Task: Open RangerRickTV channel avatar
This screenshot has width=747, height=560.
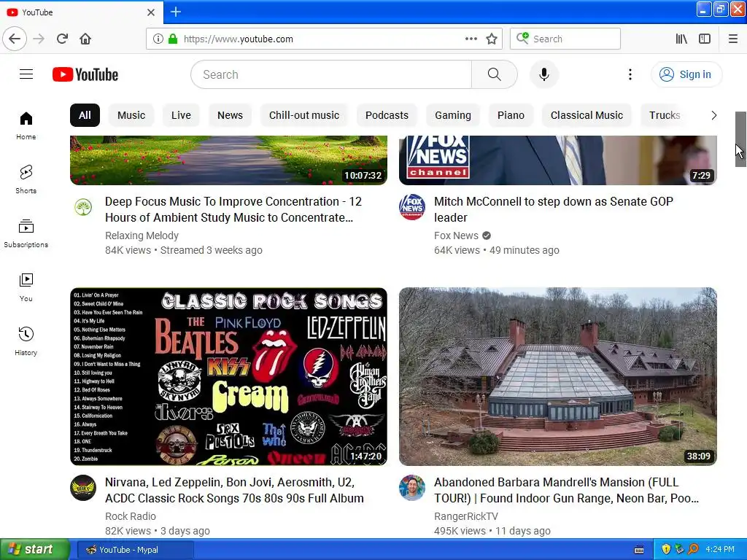Action: [x=412, y=488]
